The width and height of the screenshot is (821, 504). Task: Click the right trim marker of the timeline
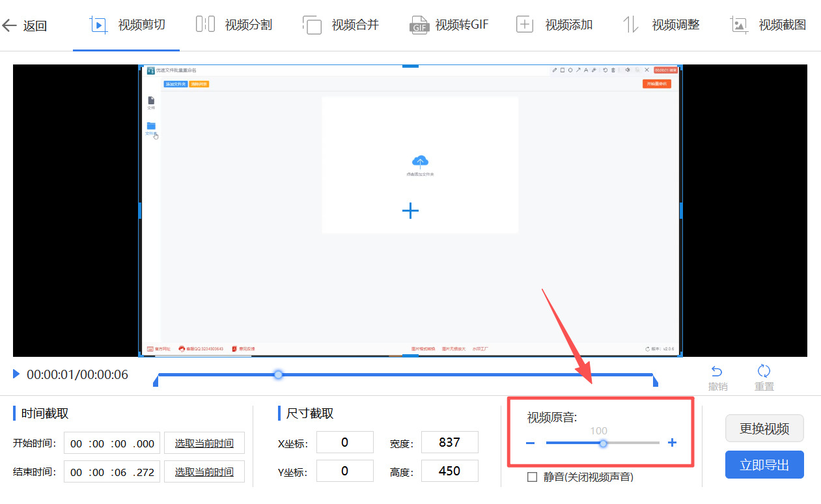pos(655,380)
